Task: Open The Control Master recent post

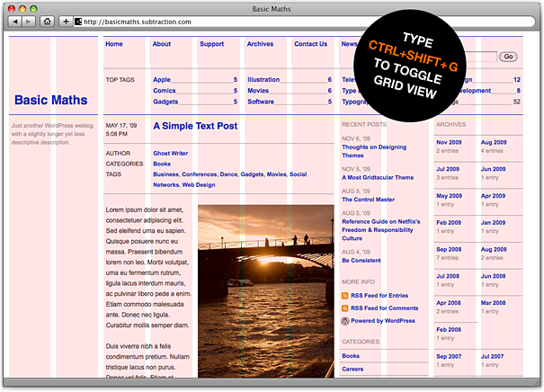Action: [x=368, y=200]
